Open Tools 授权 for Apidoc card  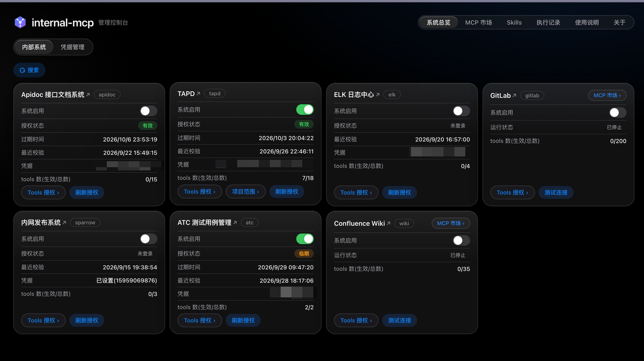[x=43, y=192]
